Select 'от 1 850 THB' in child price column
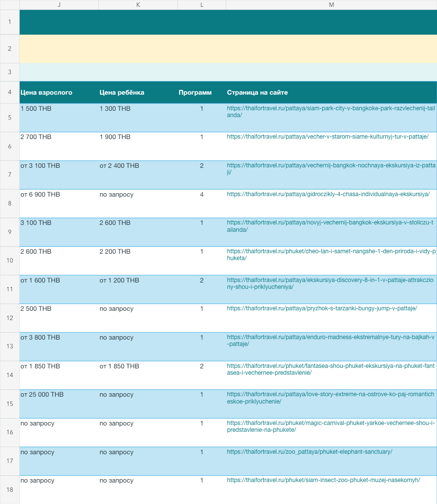The width and height of the screenshot is (437, 504). [x=138, y=375]
